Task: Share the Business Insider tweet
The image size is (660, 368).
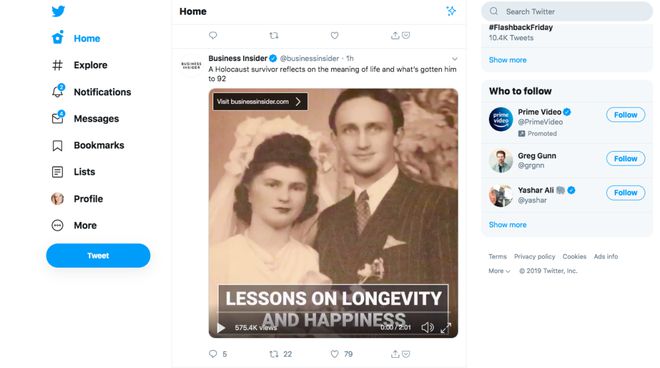Action: [x=395, y=354]
